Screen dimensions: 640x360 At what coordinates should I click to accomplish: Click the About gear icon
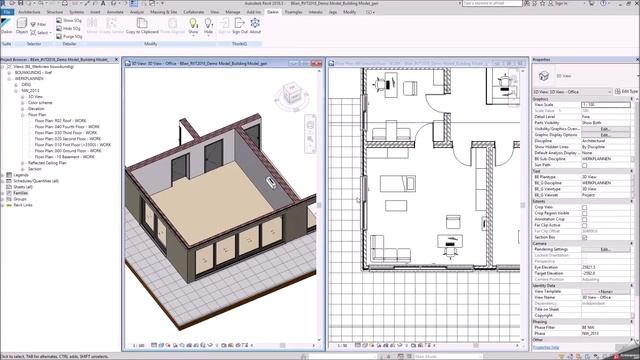(255, 23)
